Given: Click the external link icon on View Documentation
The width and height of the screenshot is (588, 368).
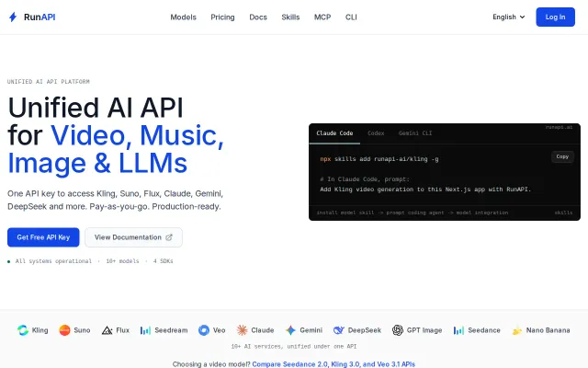Looking at the screenshot, I should (x=169, y=237).
